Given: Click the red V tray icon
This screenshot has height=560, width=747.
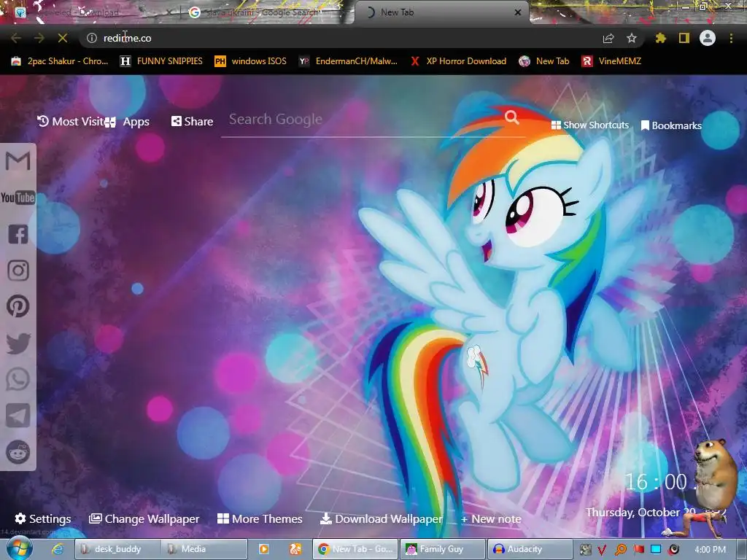Looking at the screenshot, I should [602, 550].
